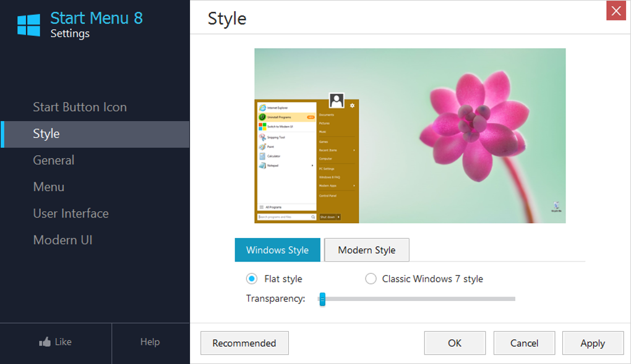The image size is (631, 364).
Task: Click the Transparency slider handle
Action: click(x=322, y=299)
